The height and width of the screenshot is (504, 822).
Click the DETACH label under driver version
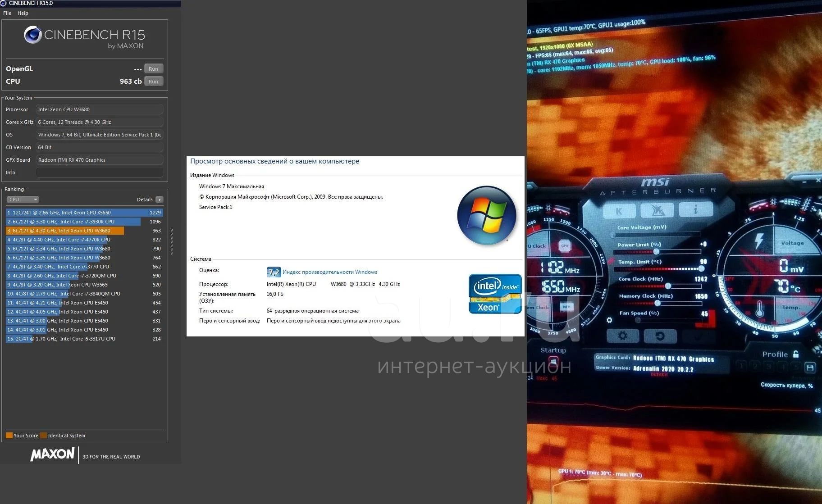coord(659,375)
